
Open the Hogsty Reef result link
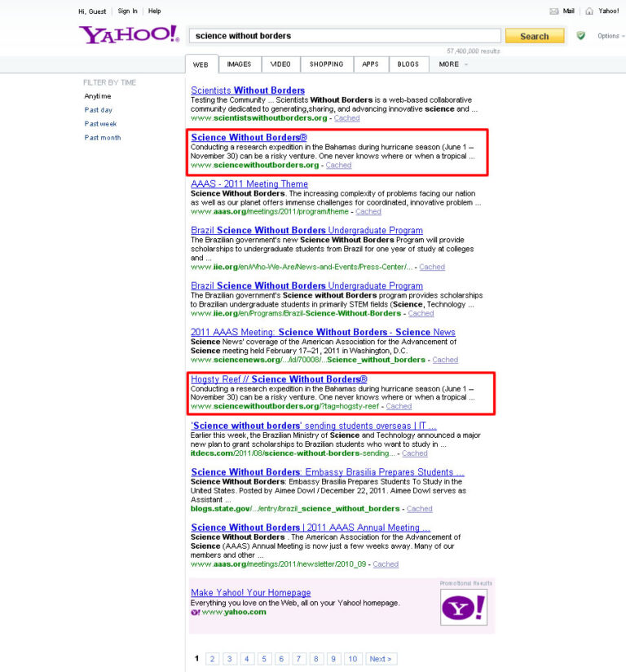coord(279,379)
